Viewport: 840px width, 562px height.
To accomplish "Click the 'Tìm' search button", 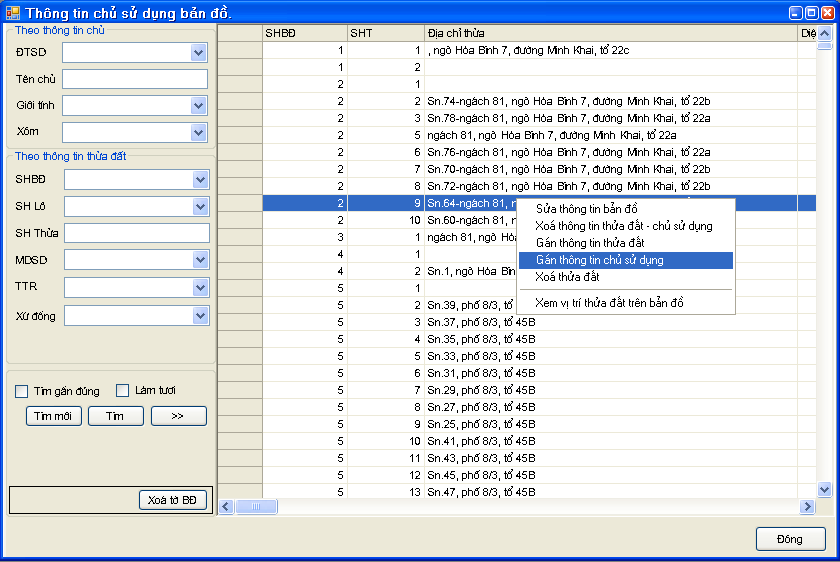I will pos(115,416).
